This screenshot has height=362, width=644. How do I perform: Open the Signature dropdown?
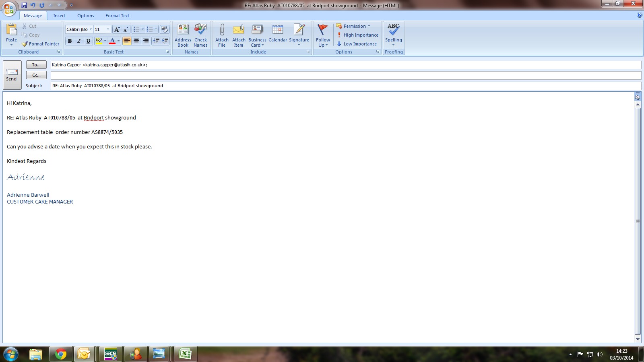(299, 35)
